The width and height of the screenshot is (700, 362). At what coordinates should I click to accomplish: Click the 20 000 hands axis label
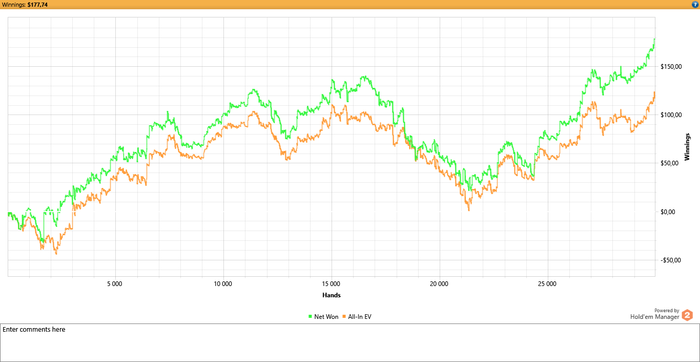[x=439, y=284]
